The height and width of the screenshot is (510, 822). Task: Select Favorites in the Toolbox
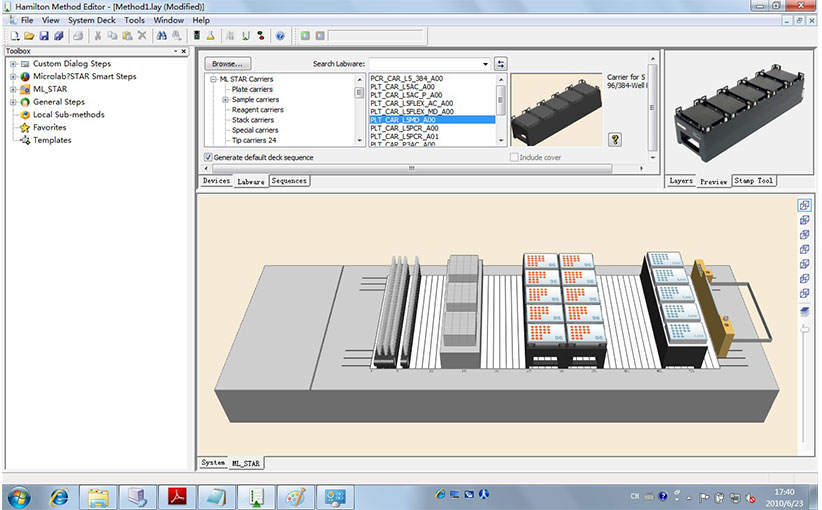[49, 127]
